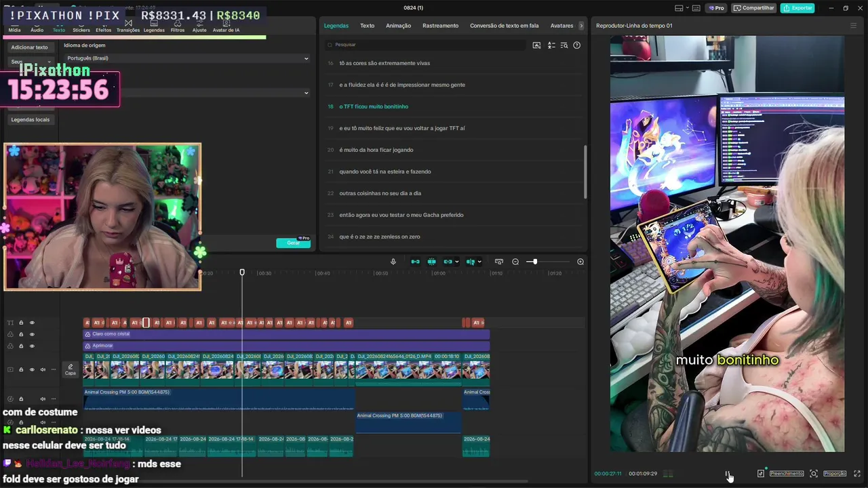Image resolution: width=868 pixels, height=488 pixels.
Task: Open the Português (Brasil) source language dropdown
Action: tap(186, 58)
